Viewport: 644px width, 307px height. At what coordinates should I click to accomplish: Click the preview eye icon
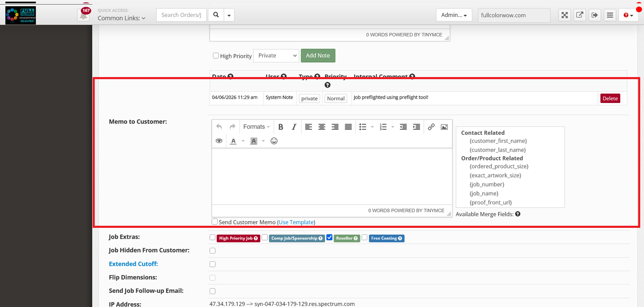coord(219,141)
